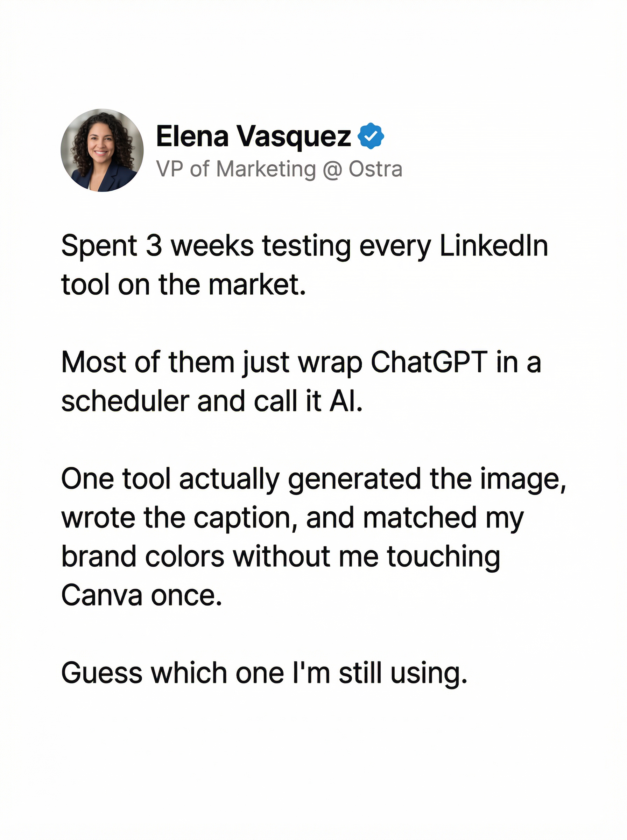Viewport: 627px width, 840px height.
Task: Click 'brand colors without me touching' line
Action: [x=281, y=556]
